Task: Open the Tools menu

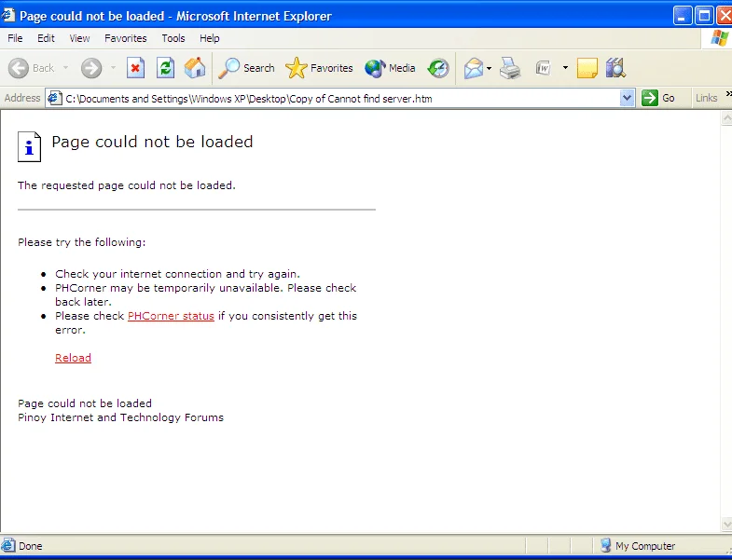Action: tap(173, 38)
